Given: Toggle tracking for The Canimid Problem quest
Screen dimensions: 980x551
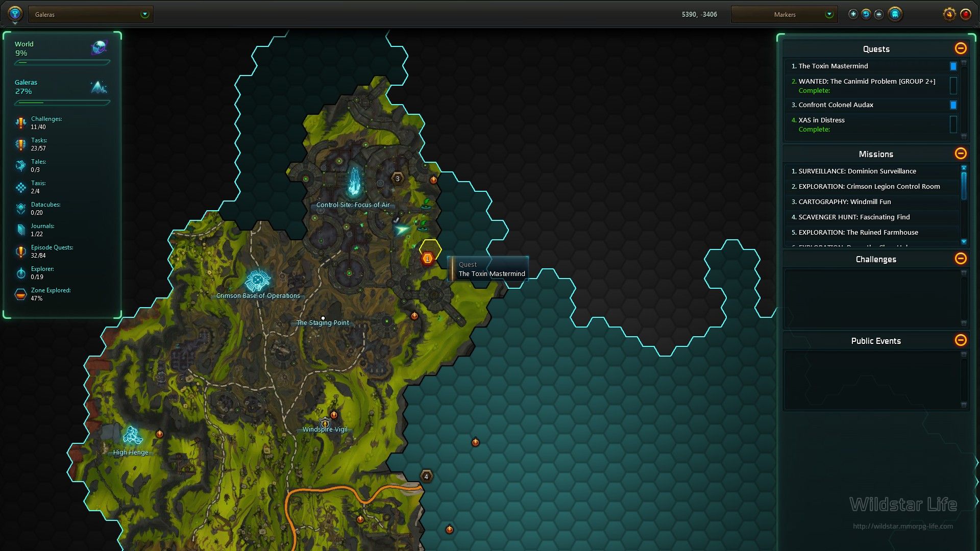Looking at the screenshot, I should pos(953,86).
